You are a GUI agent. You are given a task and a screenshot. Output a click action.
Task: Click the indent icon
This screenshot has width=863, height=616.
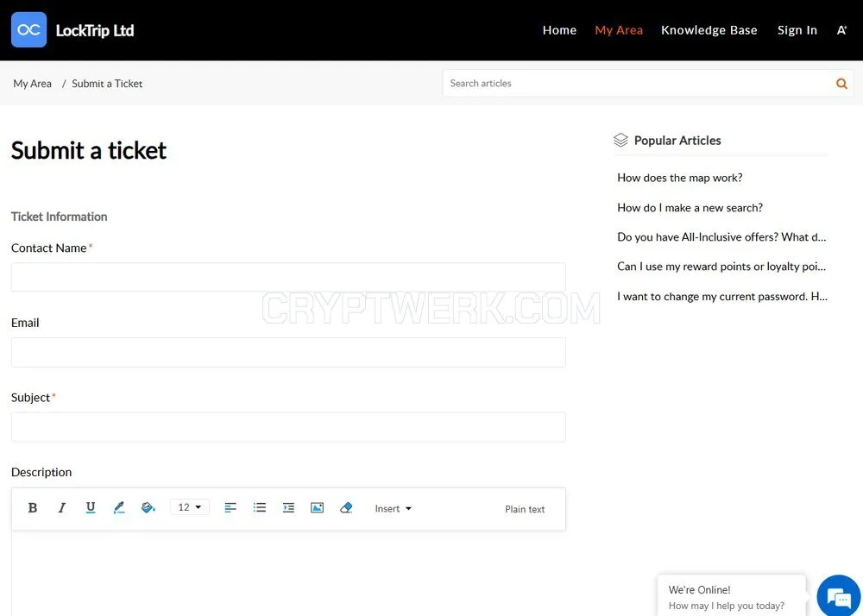pos(288,507)
